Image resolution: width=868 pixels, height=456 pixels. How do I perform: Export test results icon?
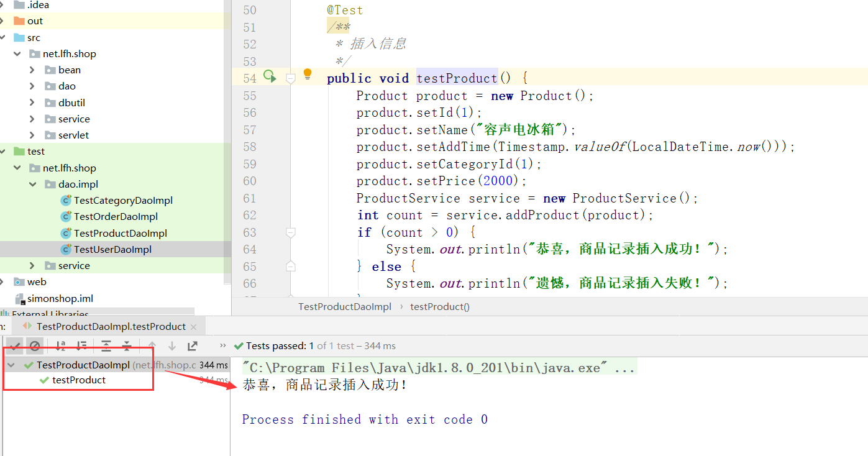(x=193, y=346)
